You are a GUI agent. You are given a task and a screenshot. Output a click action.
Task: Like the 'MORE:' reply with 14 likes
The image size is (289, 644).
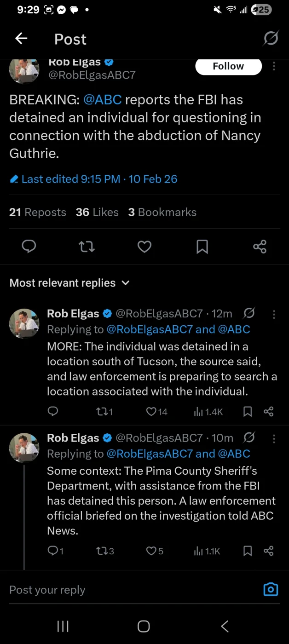(x=151, y=412)
